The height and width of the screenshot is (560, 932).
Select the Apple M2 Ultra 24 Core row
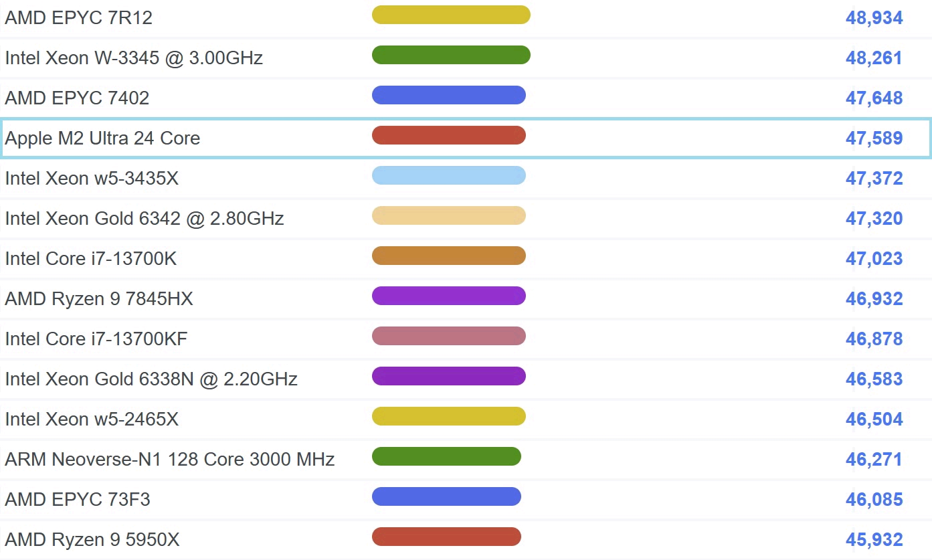[x=466, y=138]
